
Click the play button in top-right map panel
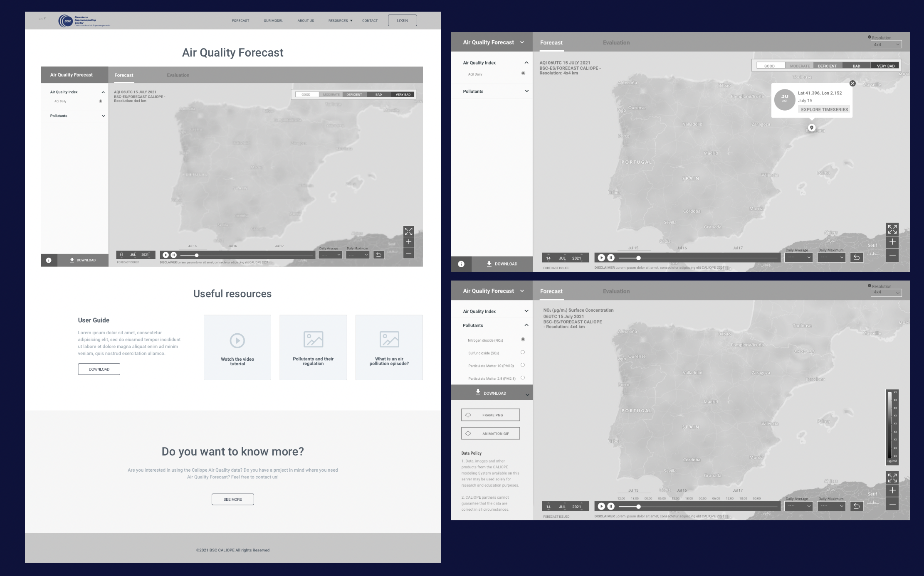601,258
